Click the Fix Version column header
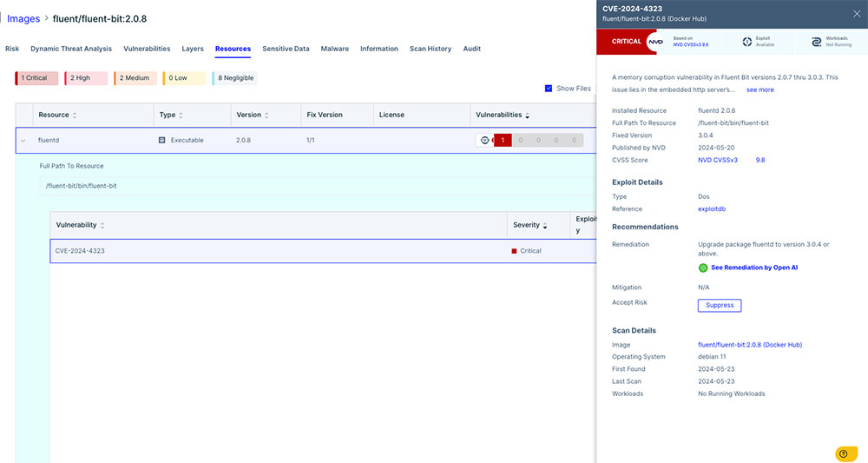This screenshot has height=463, width=868. pyautogui.click(x=325, y=116)
